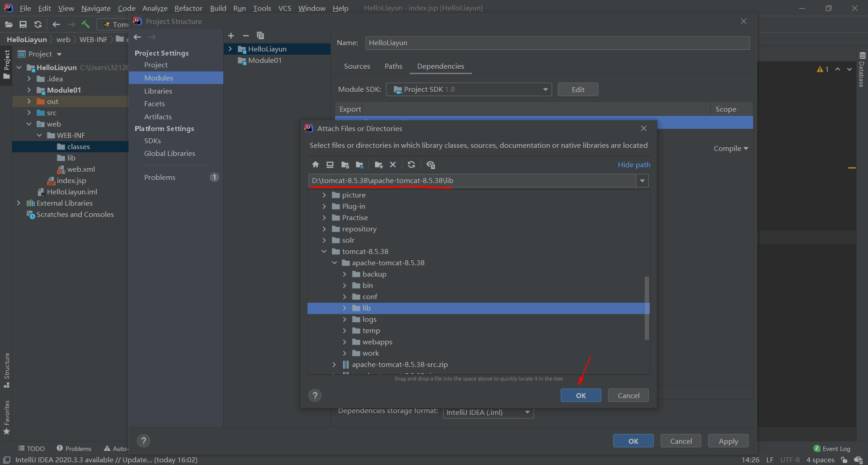The height and width of the screenshot is (465, 868).
Task: Open the Project Structure help button
Action: coord(143,441)
